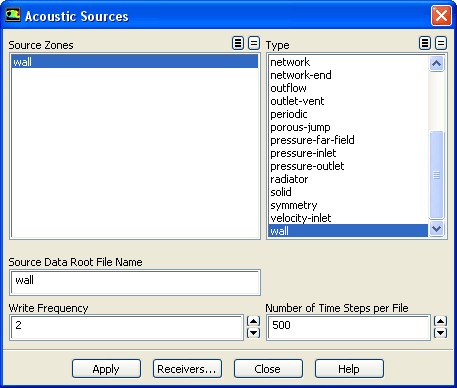Open Help for Acoustic Sources
The image size is (457, 388).
[x=349, y=369]
